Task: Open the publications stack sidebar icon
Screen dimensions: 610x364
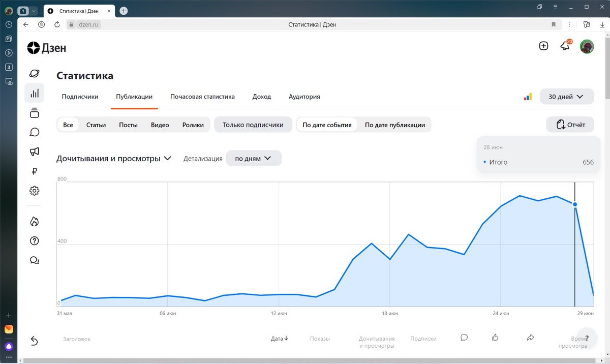Action: (x=34, y=113)
